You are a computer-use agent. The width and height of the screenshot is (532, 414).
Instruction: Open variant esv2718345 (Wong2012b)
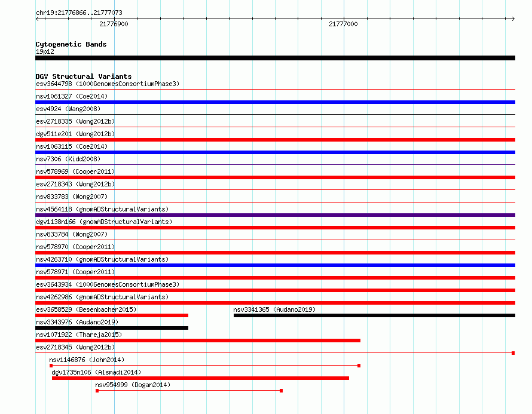[x=75, y=347]
